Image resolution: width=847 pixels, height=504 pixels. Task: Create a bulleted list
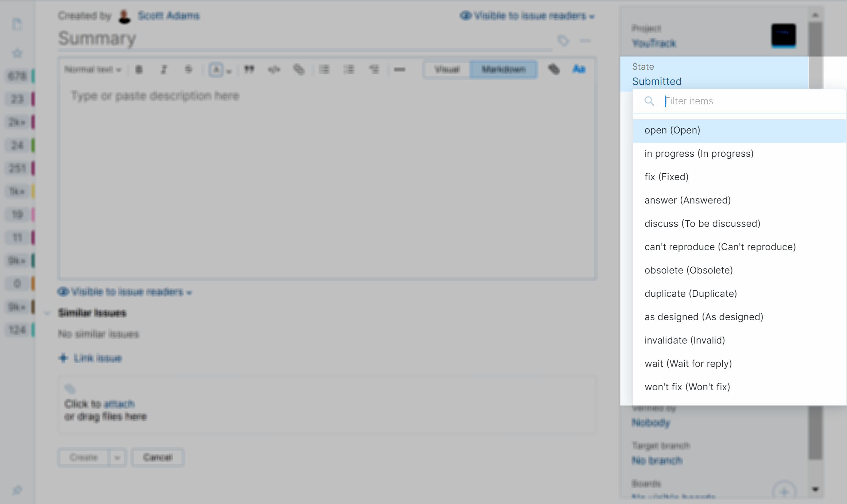324,69
